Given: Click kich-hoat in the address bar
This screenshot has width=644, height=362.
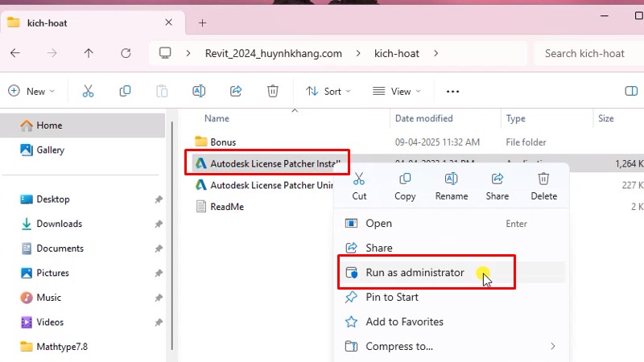Looking at the screenshot, I should [397, 53].
